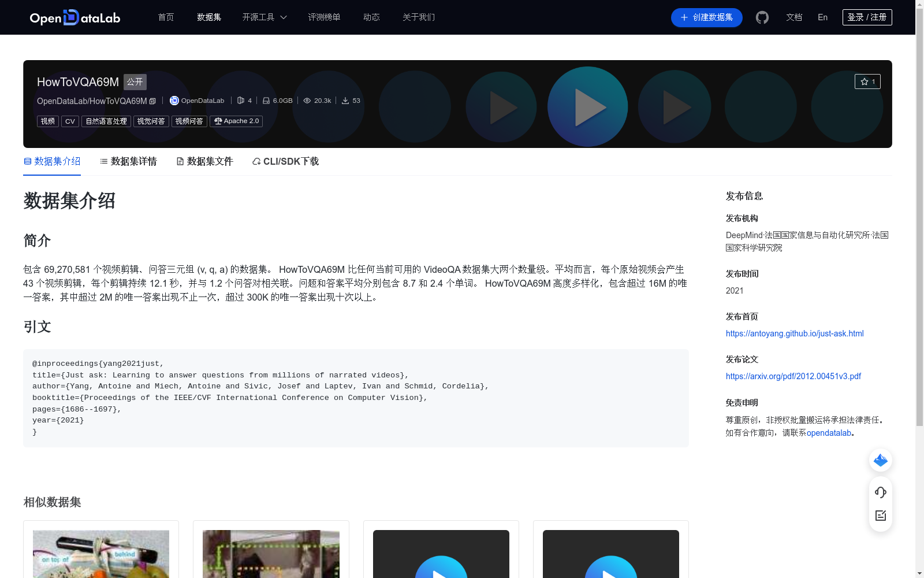Open the 数据集 navigation item
Viewport: 924px width, 578px height.
point(209,17)
